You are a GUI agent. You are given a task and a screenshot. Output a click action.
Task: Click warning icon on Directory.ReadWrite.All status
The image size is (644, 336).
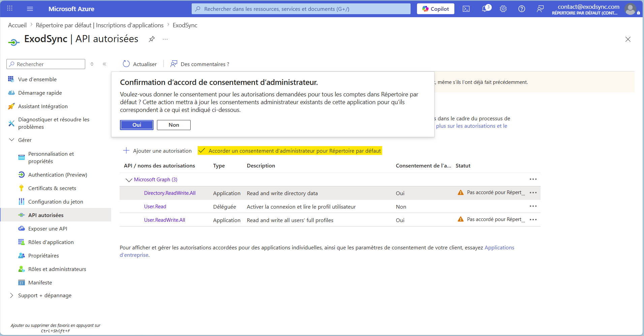point(460,192)
